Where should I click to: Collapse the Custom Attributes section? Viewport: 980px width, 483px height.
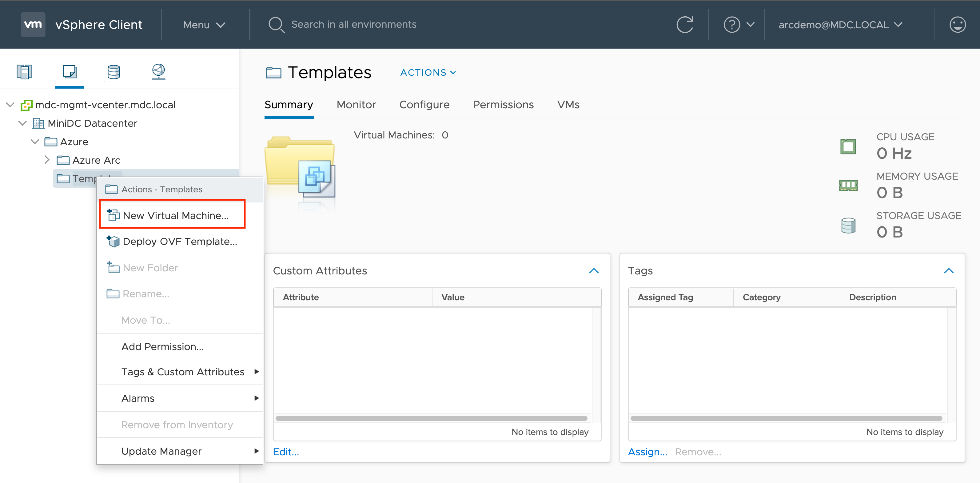click(594, 270)
